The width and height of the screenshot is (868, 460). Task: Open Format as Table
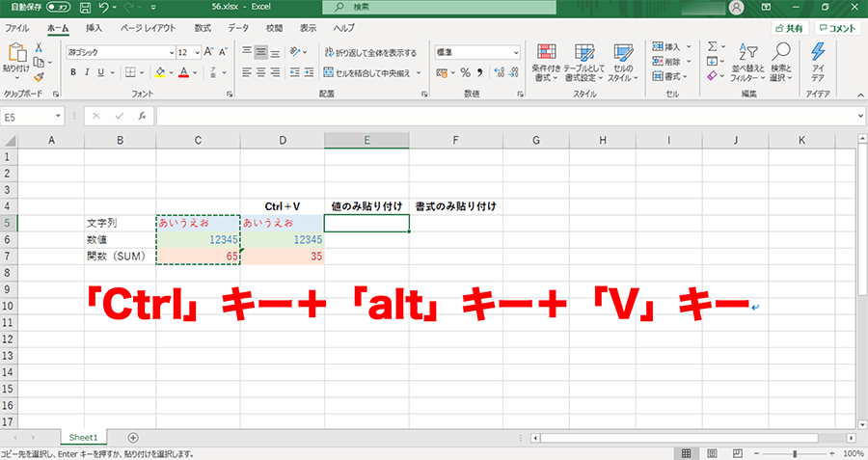(584, 63)
